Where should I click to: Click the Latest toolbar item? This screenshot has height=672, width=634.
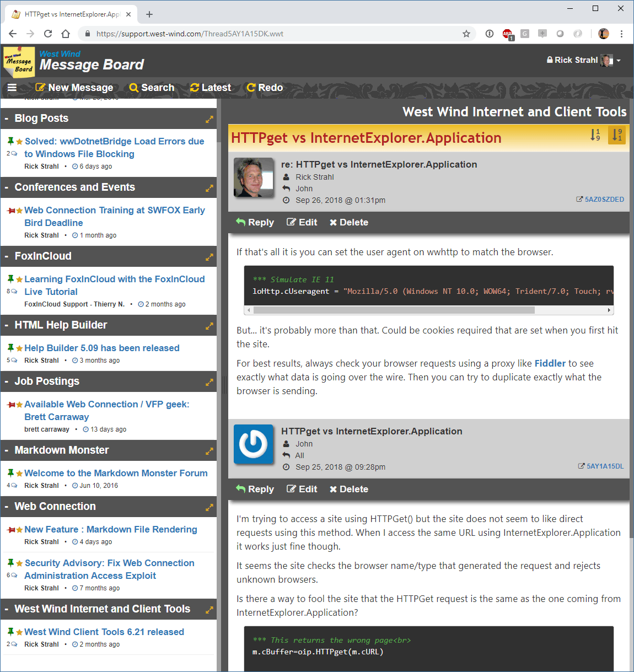[x=210, y=88]
